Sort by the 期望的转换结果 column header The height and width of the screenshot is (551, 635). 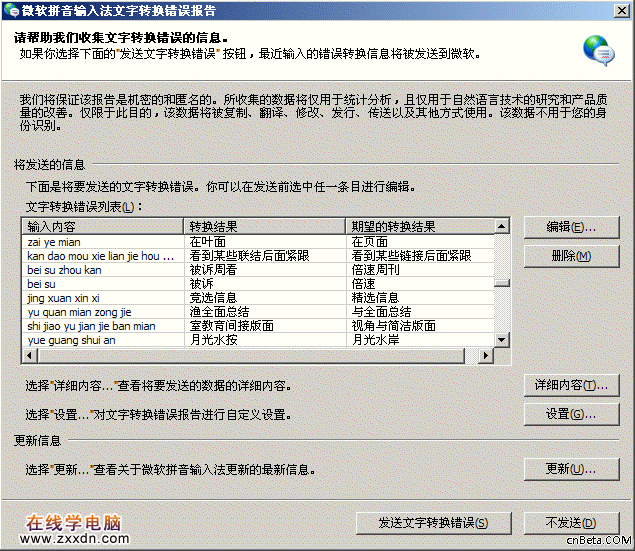click(420, 226)
